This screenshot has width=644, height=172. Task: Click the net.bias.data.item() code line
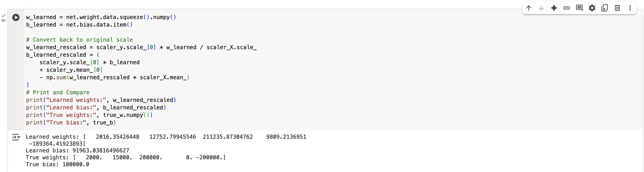[79, 25]
